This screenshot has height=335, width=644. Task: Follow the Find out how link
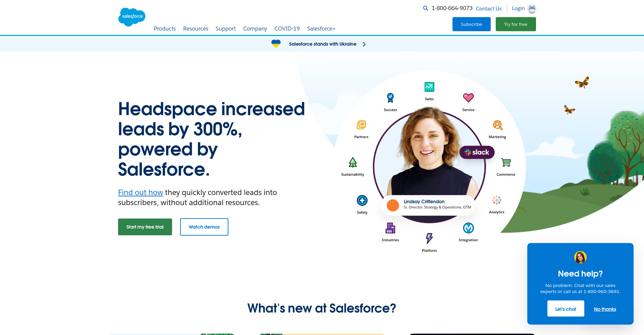click(141, 192)
